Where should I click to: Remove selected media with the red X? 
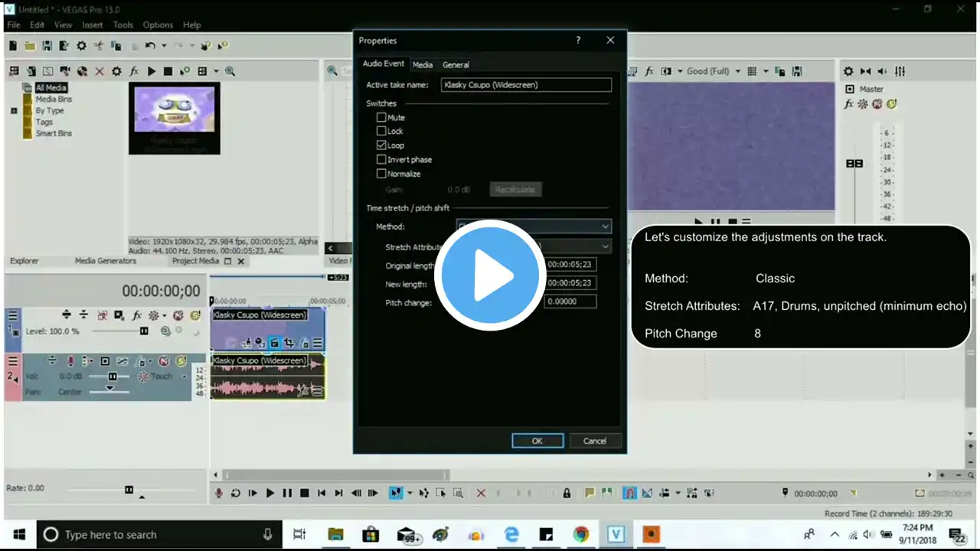[100, 71]
